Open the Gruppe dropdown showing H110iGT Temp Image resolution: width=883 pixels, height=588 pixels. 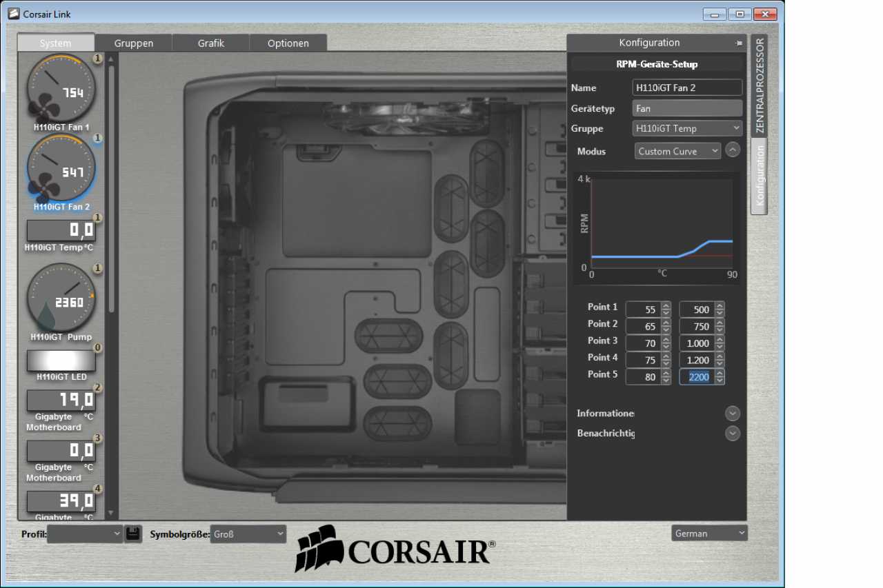coord(687,128)
